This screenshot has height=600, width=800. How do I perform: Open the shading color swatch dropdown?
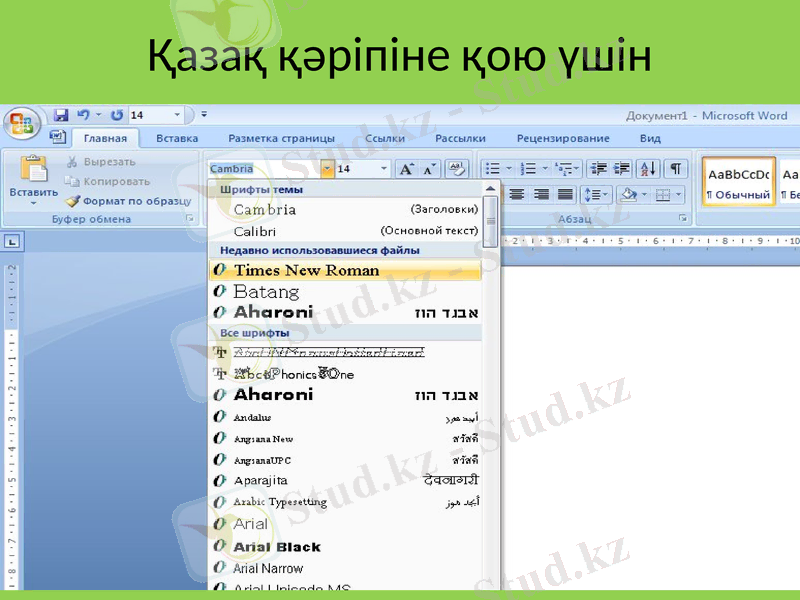pyautogui.click(x=643, y=194)
